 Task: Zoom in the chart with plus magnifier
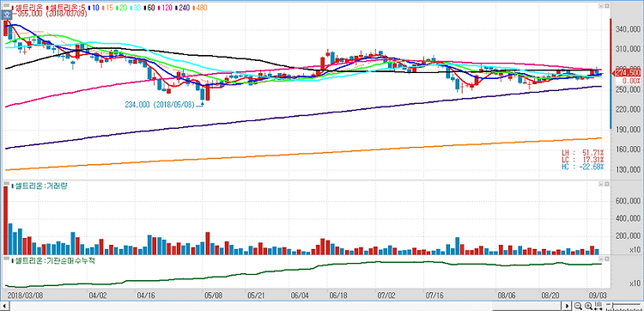588,306
